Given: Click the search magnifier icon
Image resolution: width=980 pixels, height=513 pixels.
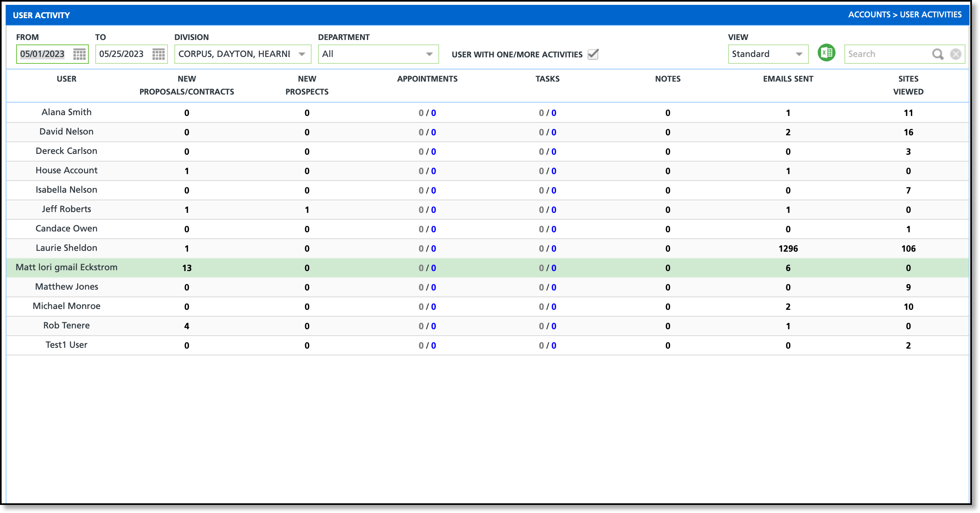Looking at the screenshot, I should [x=938, y=54].
